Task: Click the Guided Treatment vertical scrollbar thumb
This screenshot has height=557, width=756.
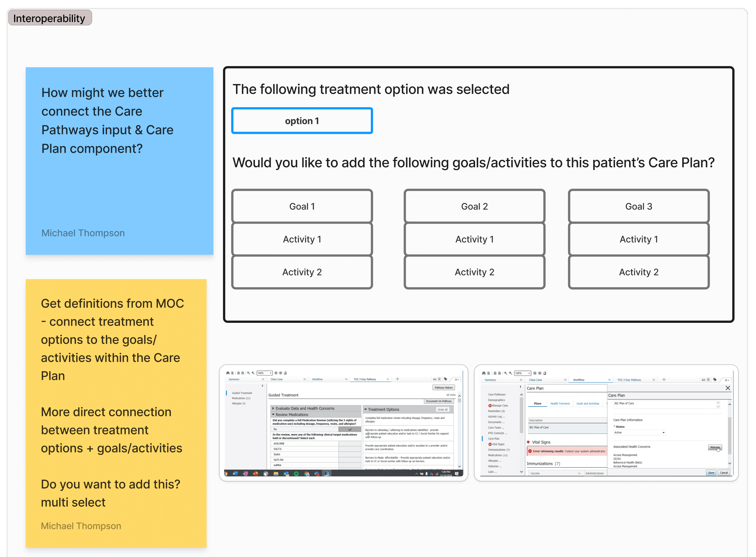Action: click(460, 401)
